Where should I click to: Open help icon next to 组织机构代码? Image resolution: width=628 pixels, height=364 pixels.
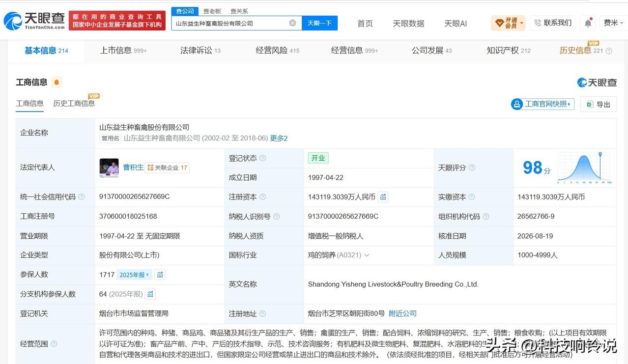pos(485,216)
